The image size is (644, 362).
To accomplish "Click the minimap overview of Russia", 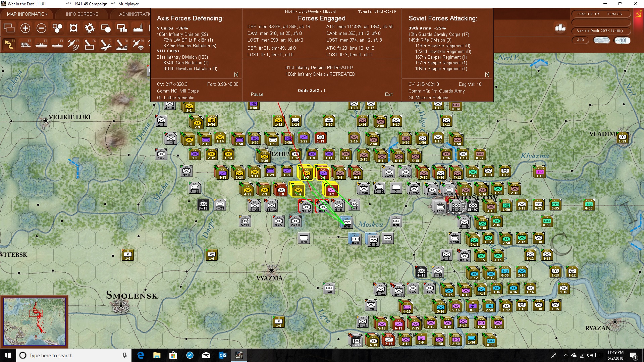I will pyautogui.click(x=34, y=322).
